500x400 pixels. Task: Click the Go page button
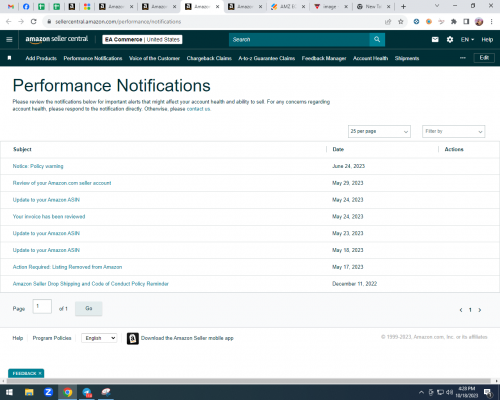[x=89, y=308]
